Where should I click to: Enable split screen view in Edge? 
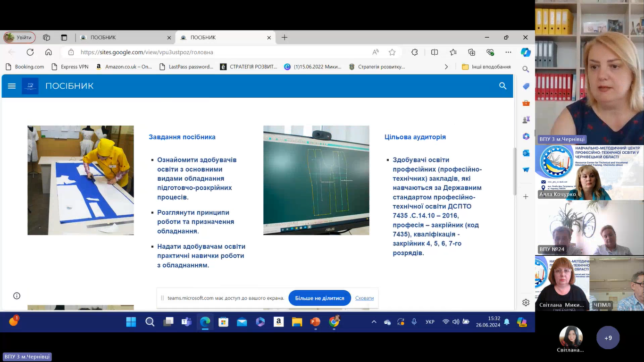click(x=435, y=52)
